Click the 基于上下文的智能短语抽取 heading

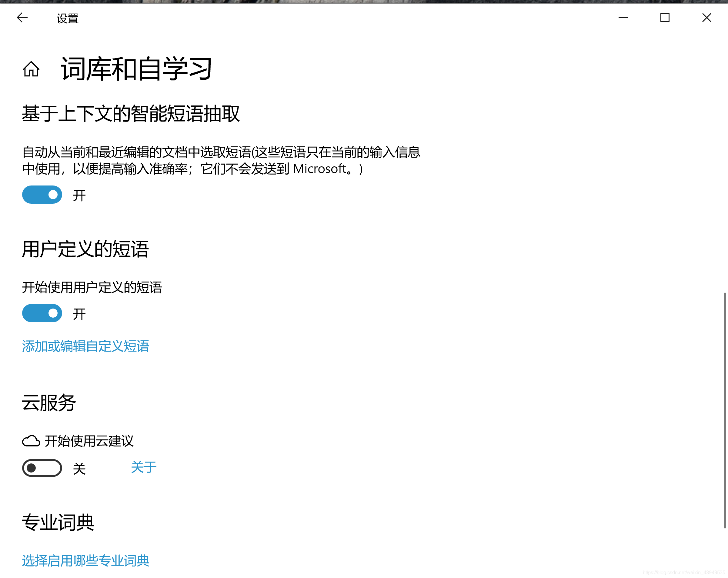coord(131,113)
